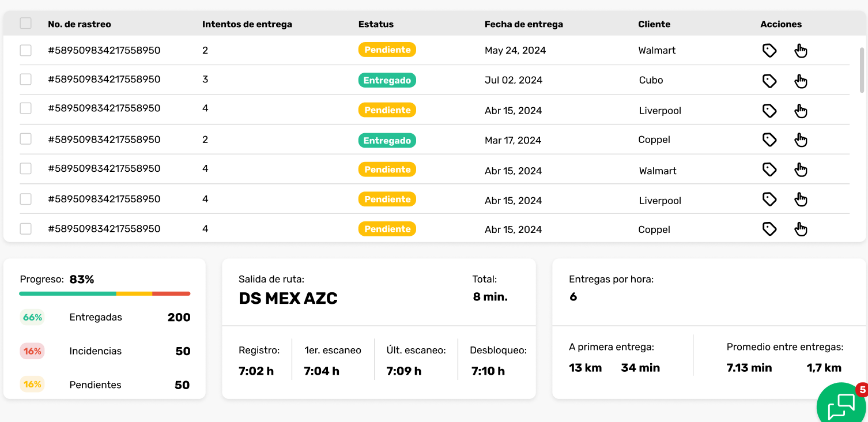Viewport: 868px width, 422px height.
Task: Click the 'Jul 02, 2024' delivery date
Action: pyautogui.click(x=514, y=80)
